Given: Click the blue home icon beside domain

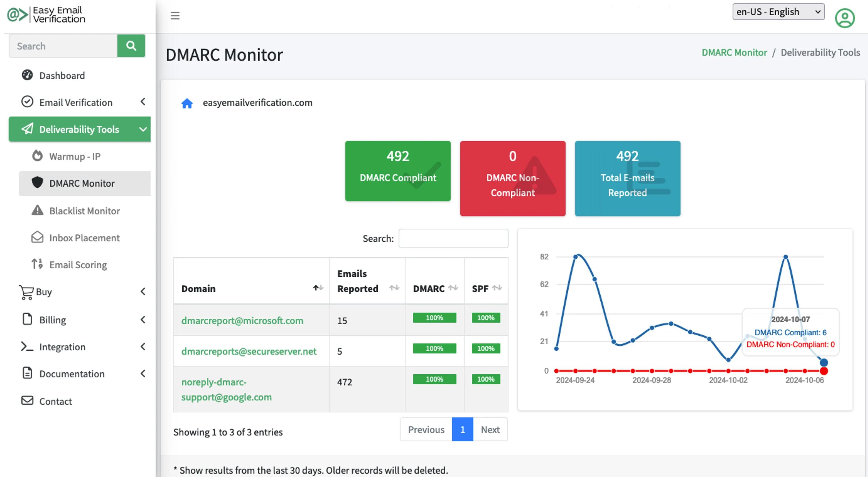Looking at the screenshot, I should point(187,103).
